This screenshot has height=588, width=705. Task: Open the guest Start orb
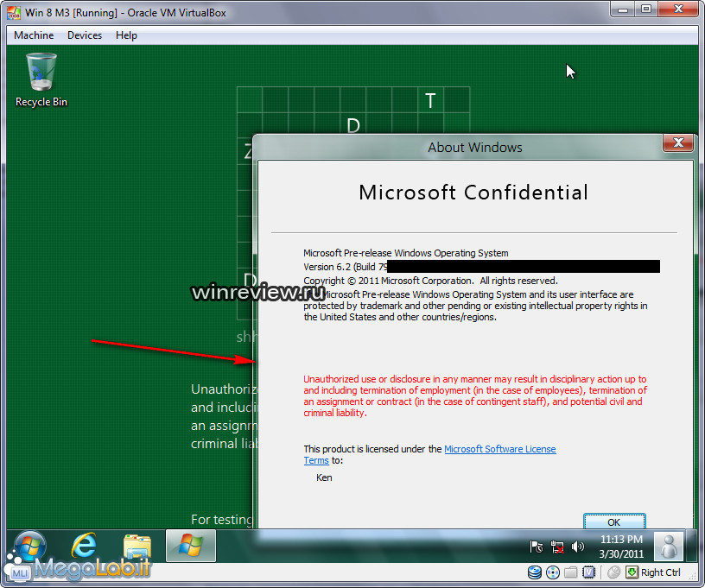(x=29, y=546)
